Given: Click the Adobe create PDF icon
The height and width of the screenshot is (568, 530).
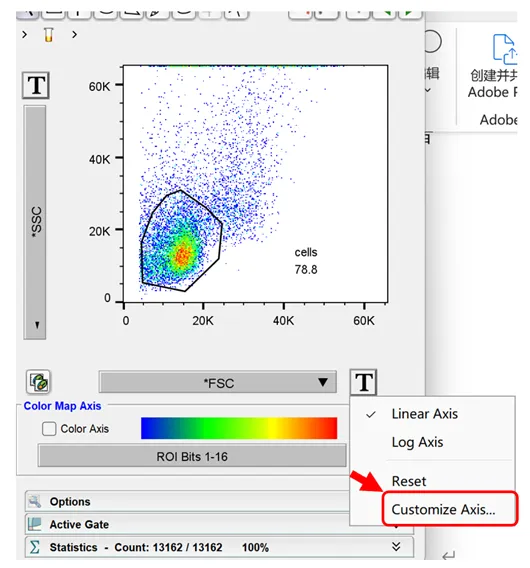Looking at the screenshot, I should coord(504,49).
